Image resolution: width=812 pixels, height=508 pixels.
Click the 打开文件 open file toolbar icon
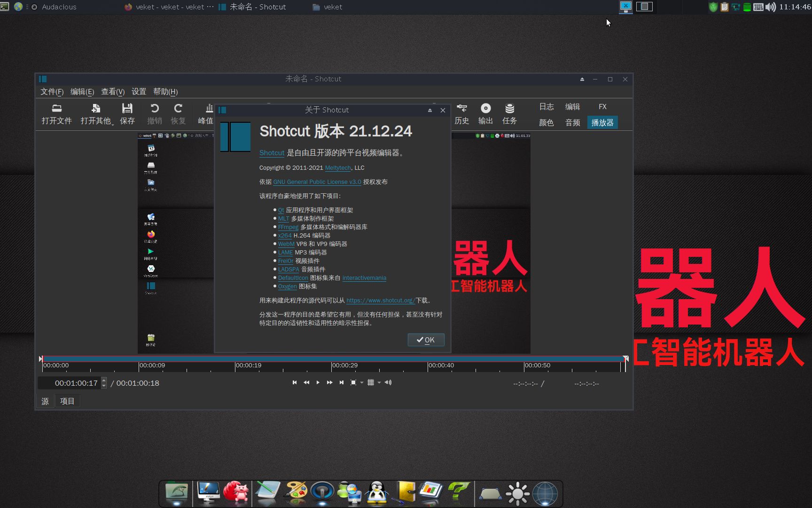[57, 114]
